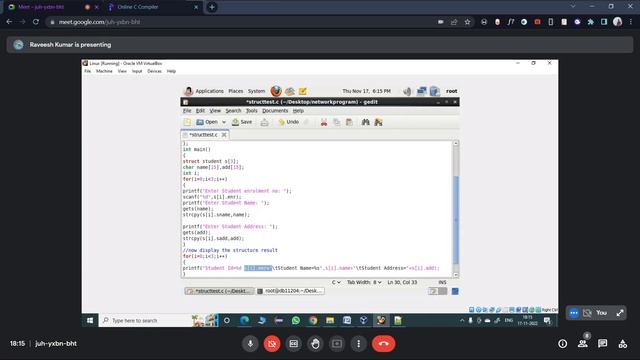Open Chrome tab search chevron
The width and height of the screenshot is (640, 360).
pos(573,7)
